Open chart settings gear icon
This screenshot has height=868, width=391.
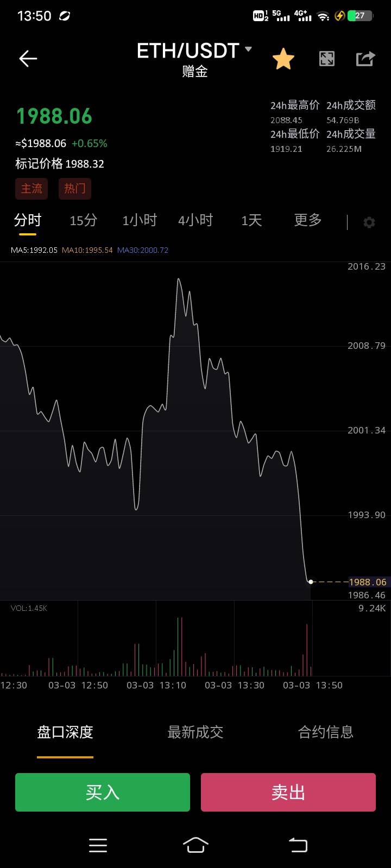point(369,222)
